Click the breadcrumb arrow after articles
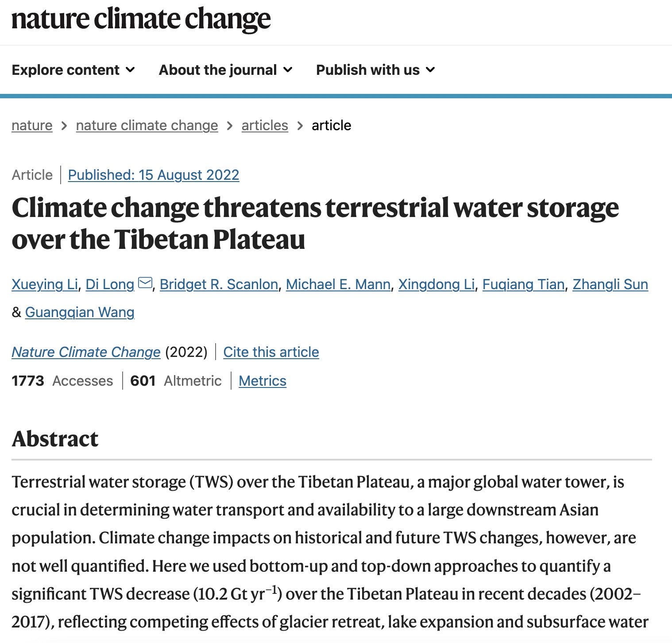 300,126
